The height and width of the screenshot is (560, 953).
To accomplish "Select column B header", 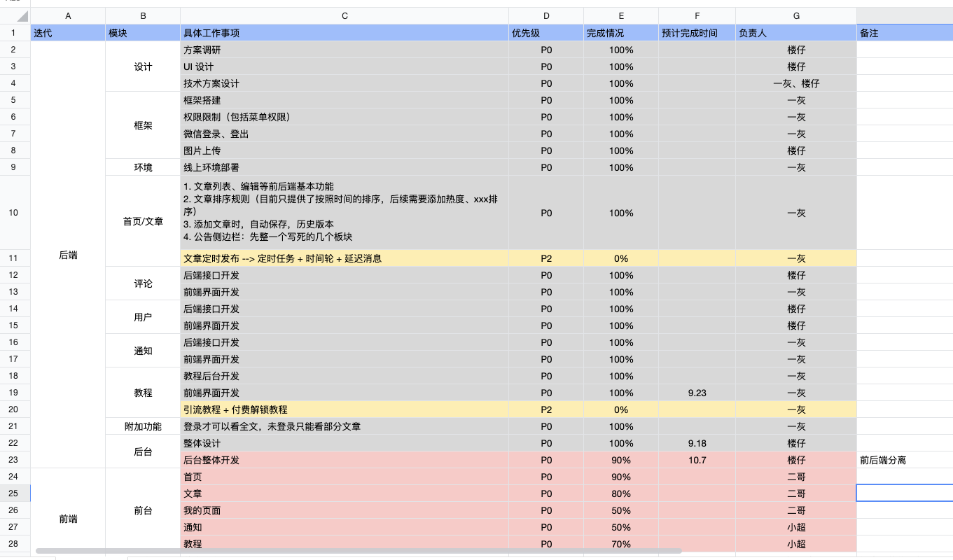I will 143,16.
